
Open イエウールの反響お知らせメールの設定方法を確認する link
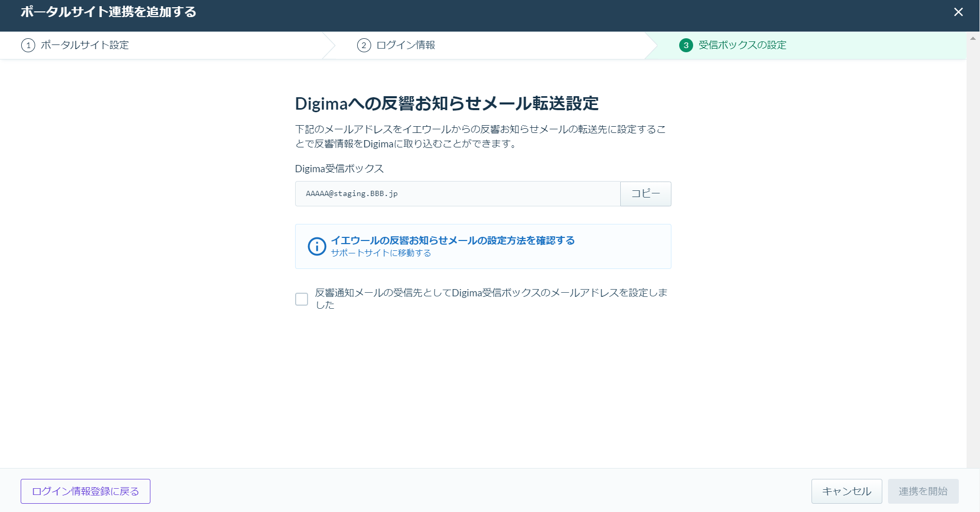tap(453, 240)
